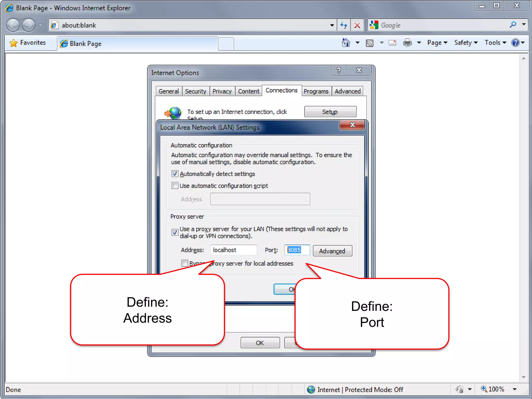Enable Use automatic configuration script
This screenshot has height=399, width=532.
pyautogui.click(x=175, y=185)
